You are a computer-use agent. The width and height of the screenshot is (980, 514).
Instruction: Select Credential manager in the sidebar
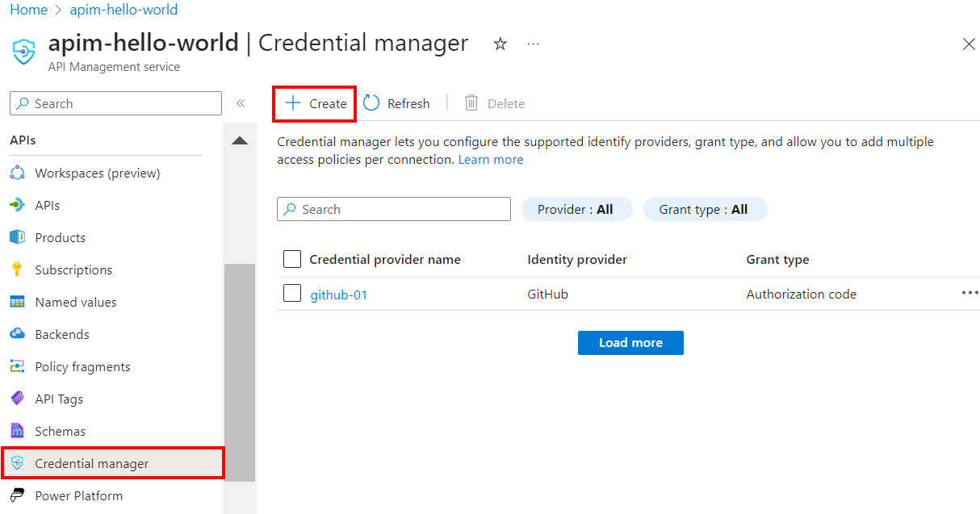[x=93, y=463]
